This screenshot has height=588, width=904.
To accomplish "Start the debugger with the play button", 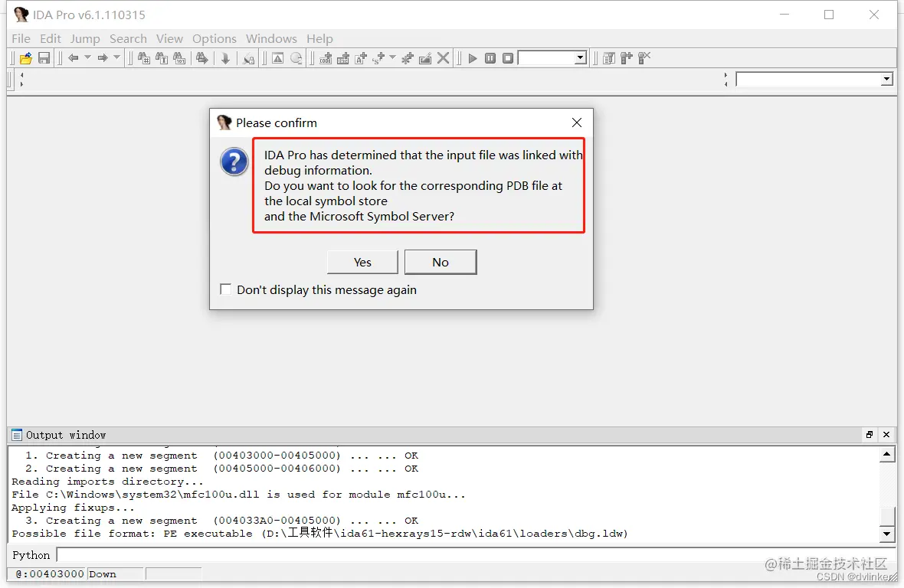I will (473, 58).
